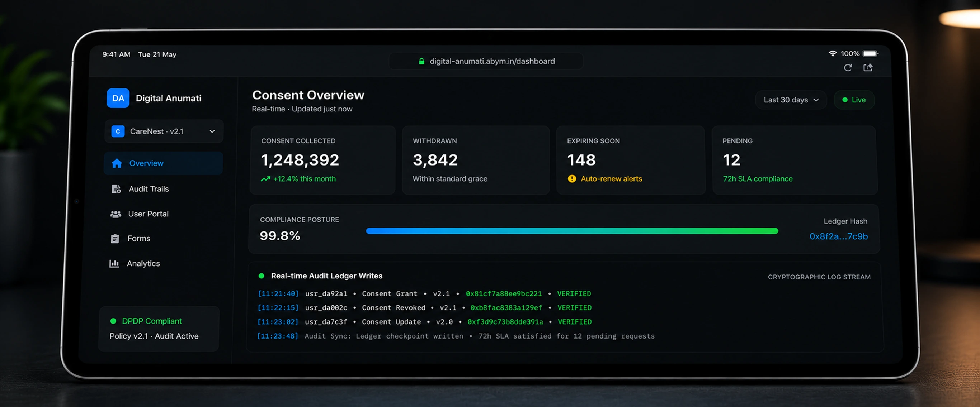Toggle the Live status indicator
The width and height of the screenshot is (980, 407).
(x=854, y=100)
